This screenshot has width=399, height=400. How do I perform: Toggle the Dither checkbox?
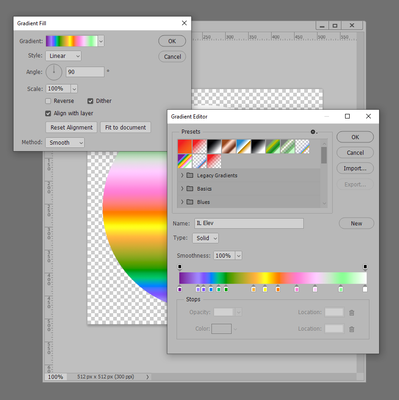point(90,101)
